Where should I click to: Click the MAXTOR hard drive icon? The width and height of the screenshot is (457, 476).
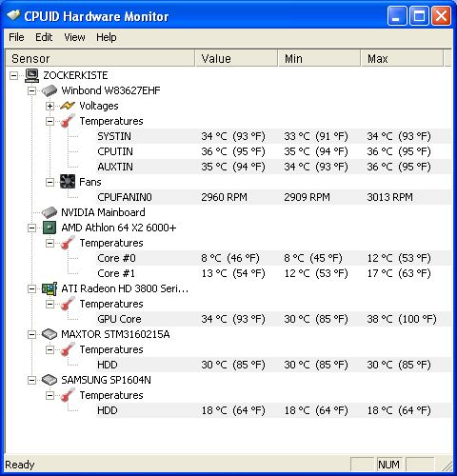click(50, 334)
